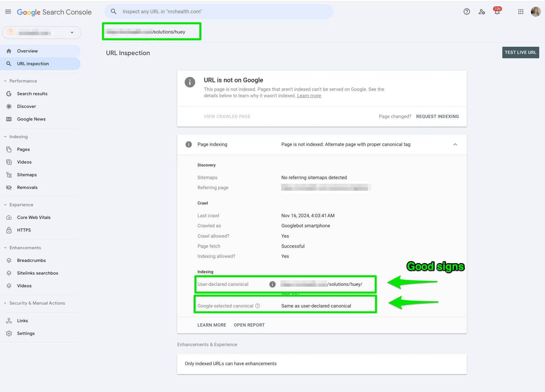The height and width of the screenshot is (392, 545).
Task: Click the Google-selected canonical help icon
Action: point(258,306)
